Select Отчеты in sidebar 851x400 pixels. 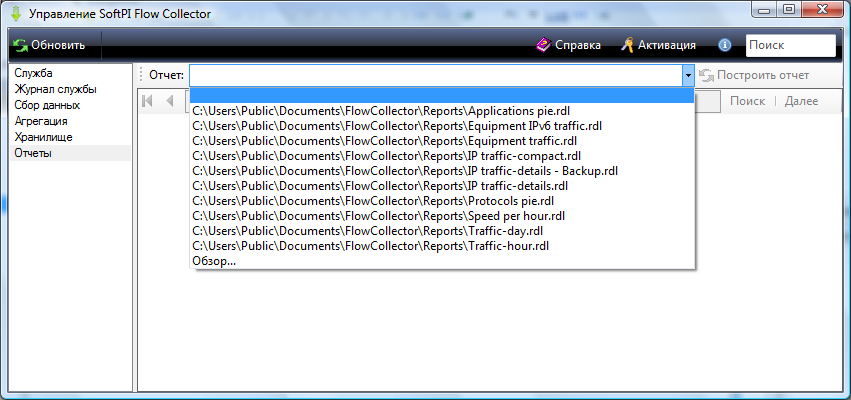pyautogui.click(x=71, y=153)
